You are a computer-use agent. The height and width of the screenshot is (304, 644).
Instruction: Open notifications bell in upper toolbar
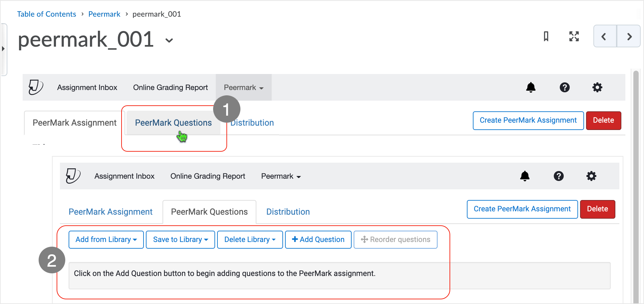tap(531, 87)
